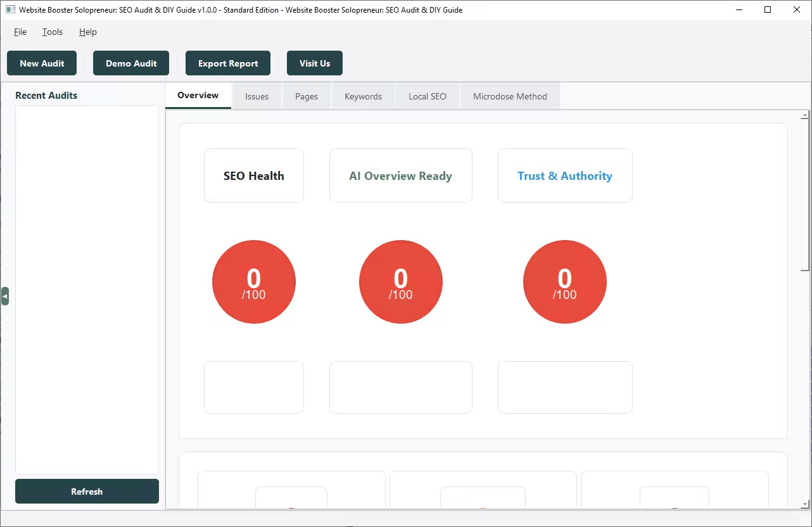Switch to the Pages tab
Screen dimensions: 812x527
307,96
